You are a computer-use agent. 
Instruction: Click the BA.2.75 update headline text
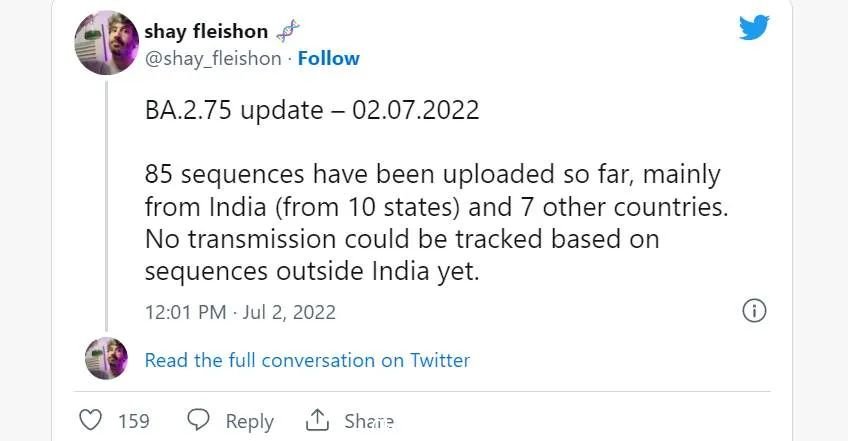312,110
